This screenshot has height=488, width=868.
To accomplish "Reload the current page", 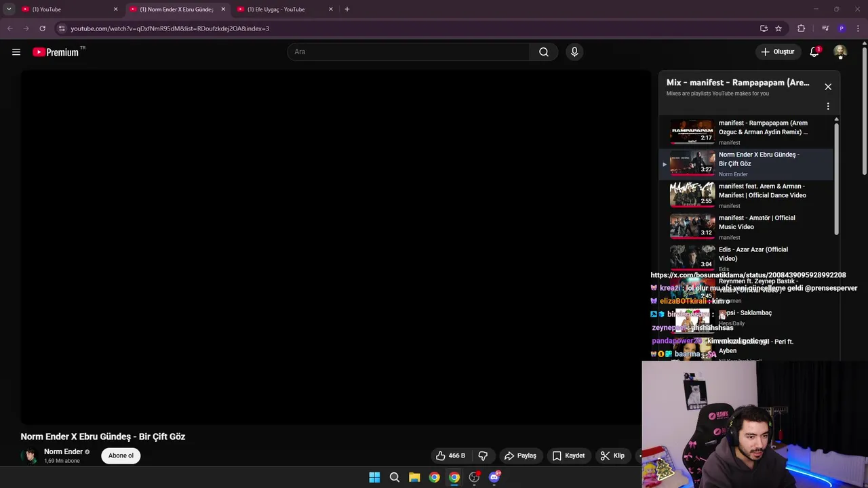I will point(42,28).
